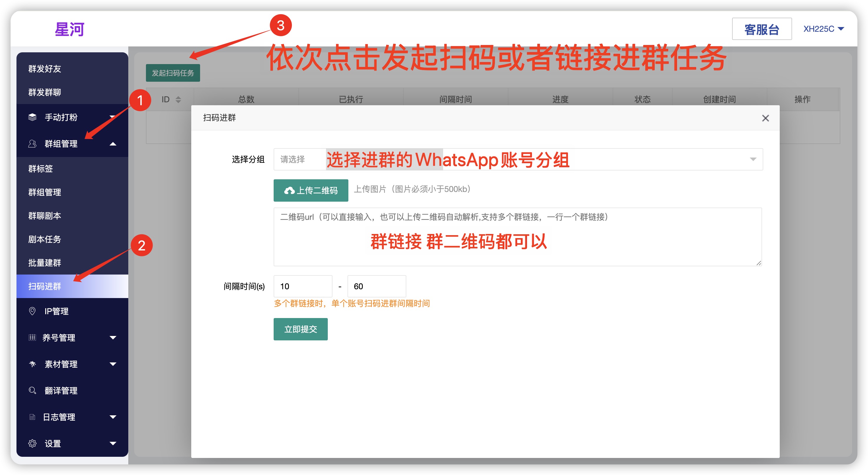This screenshot has width=868, height=475.
Task: Open the 选择分组 dropdown
Action: click(518, 159)
